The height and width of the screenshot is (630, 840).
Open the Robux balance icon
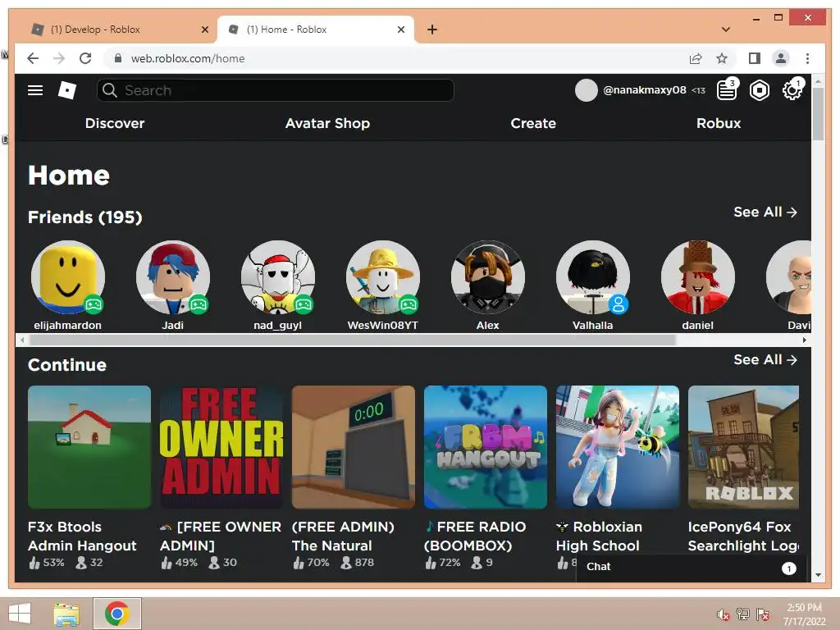tap(759, 90)
